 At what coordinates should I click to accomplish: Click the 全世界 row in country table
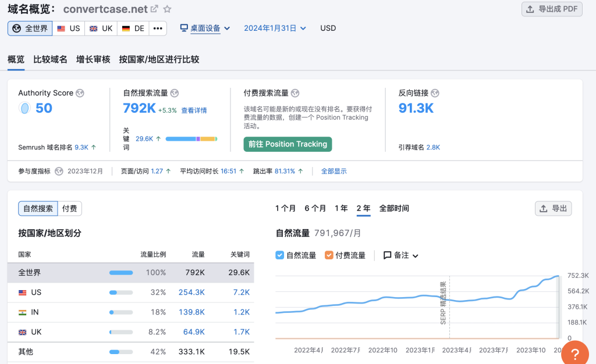click(x=131, y=273)
